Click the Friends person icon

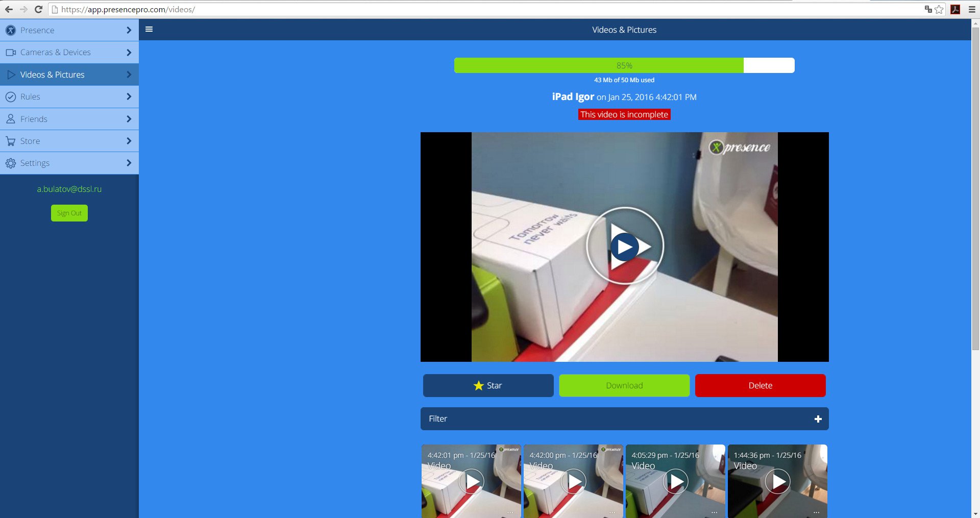(x=11, y=119)
